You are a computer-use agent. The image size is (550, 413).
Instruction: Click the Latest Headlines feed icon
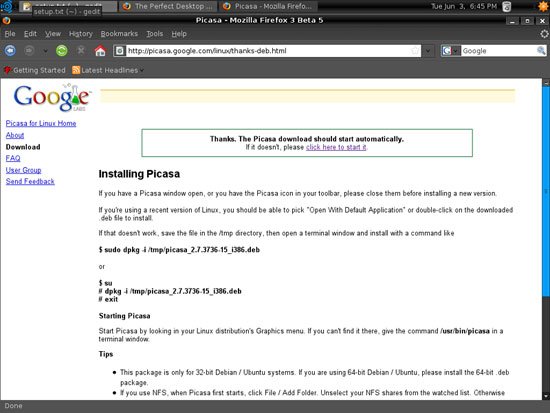point(76,70)
